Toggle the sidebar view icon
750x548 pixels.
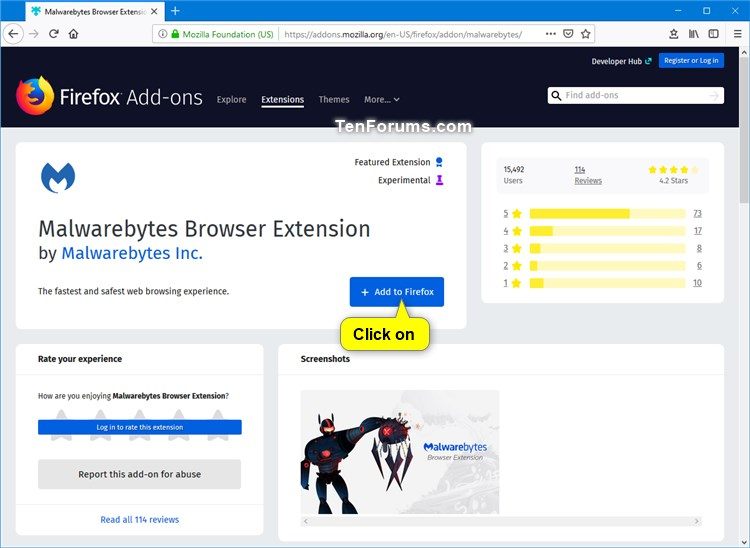713,34
